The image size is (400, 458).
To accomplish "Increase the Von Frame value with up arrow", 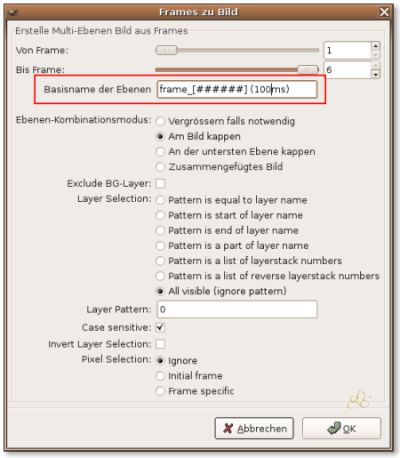I will [x=376, y=46].
